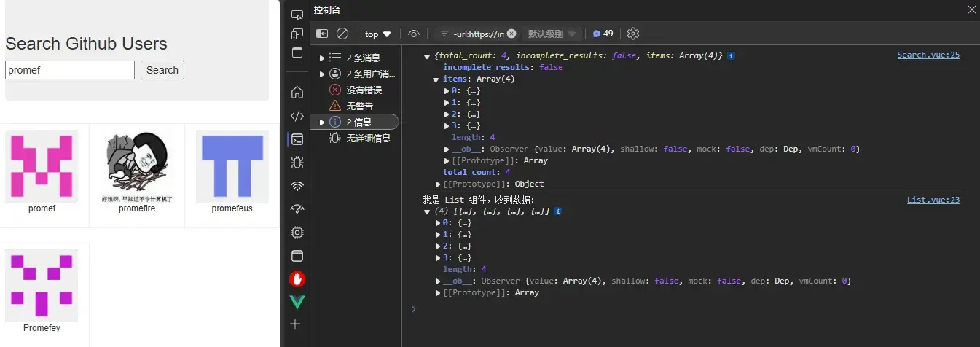Open Search.vue:25 source link
The image size is (980, 347).
[x=928, y=55]
